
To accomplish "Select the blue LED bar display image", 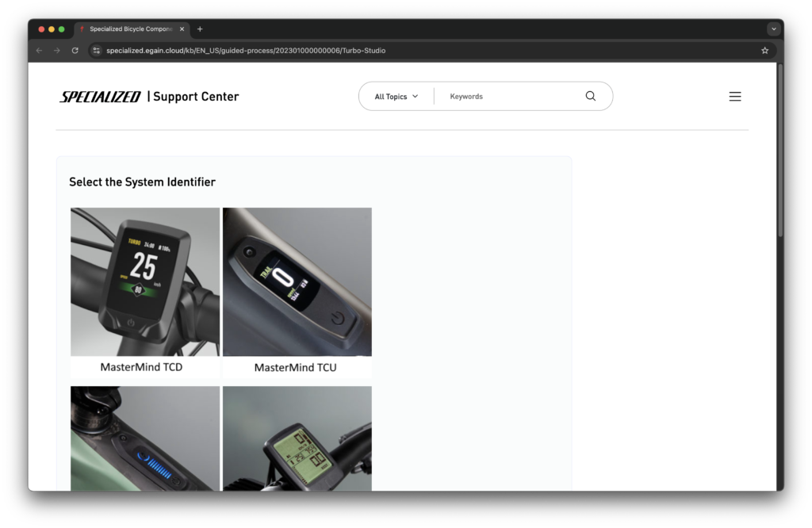I will pos(144,438).
